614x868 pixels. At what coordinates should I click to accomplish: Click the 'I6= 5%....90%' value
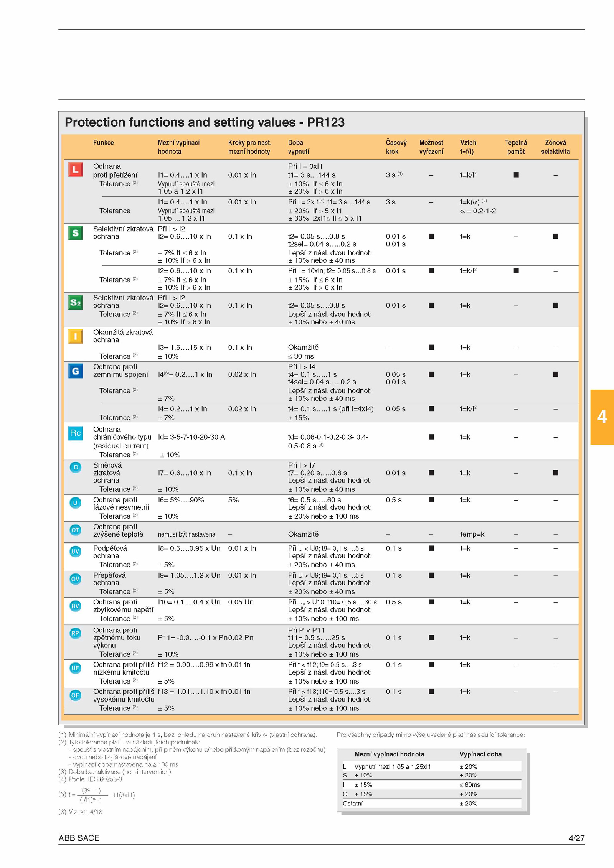click(x=181, y=500)
